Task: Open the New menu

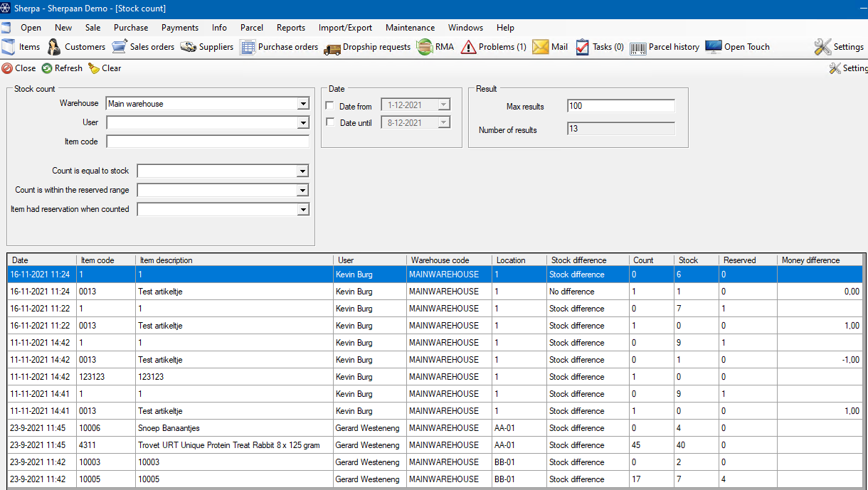Action: tap(63, 28)
